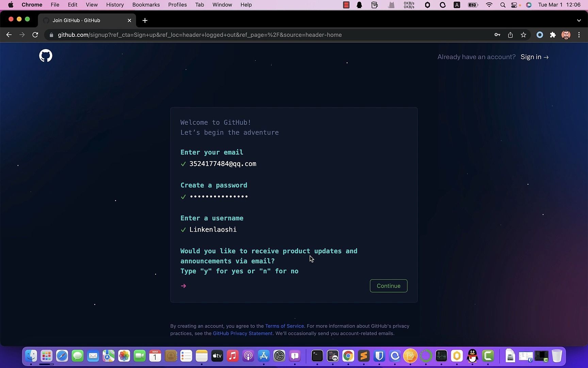Open Finder from the Dock

click(x=31, y=356)
